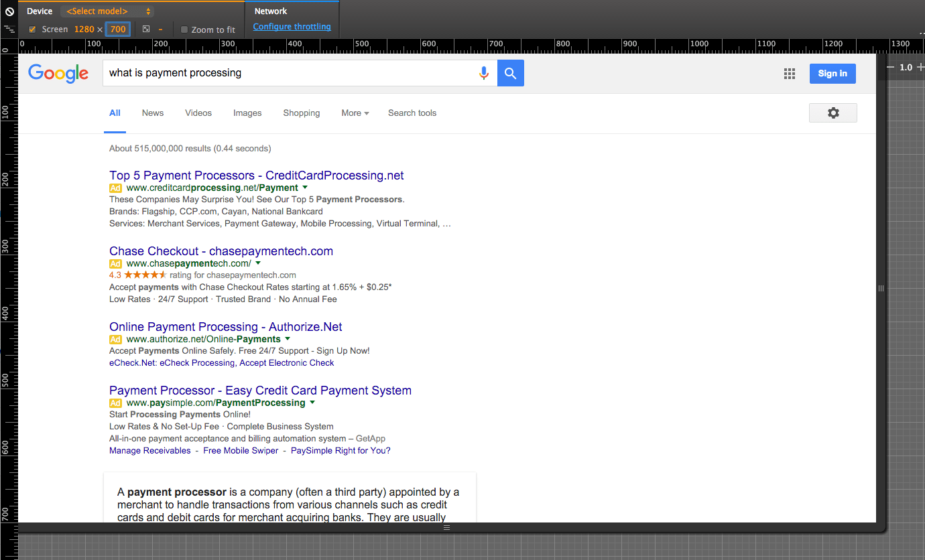Uncheck the Screen checkbox
Image resolution: width=925 pixels, height=560 pixels.
pos(32,29)
